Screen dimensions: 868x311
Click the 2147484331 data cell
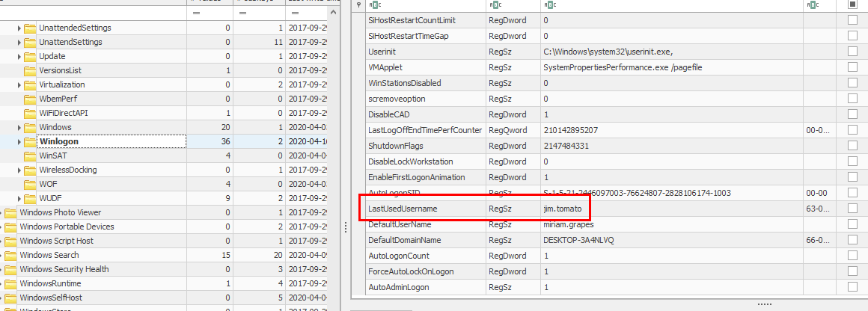point(671,146)
